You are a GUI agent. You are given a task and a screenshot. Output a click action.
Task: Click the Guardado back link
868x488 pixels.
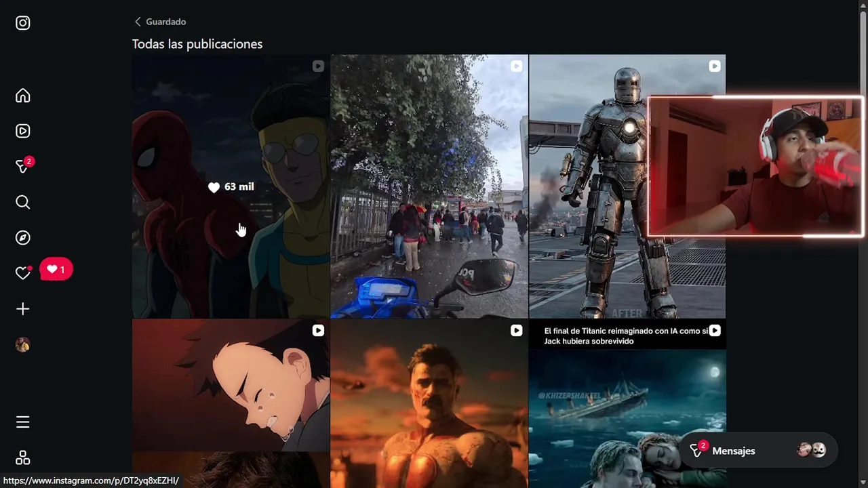(165, 22)
